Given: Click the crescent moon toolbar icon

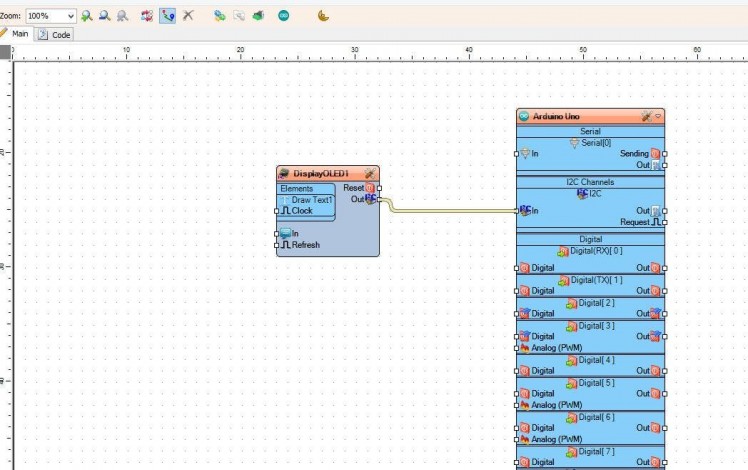Looking at the screenshot, I should 323,16.
